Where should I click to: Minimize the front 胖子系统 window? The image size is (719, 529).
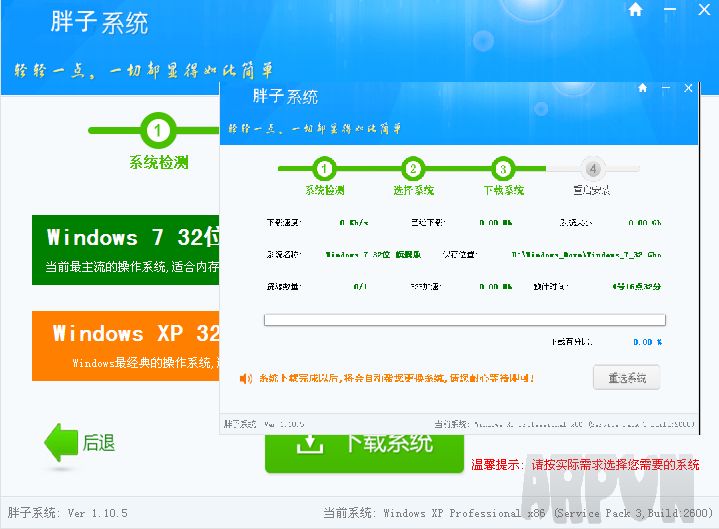point(666,88)
